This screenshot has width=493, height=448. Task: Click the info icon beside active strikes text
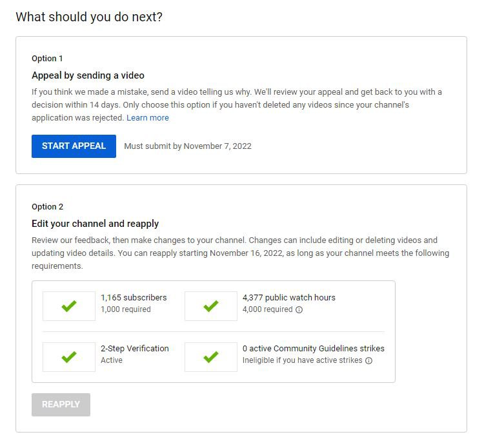[368, 360]
